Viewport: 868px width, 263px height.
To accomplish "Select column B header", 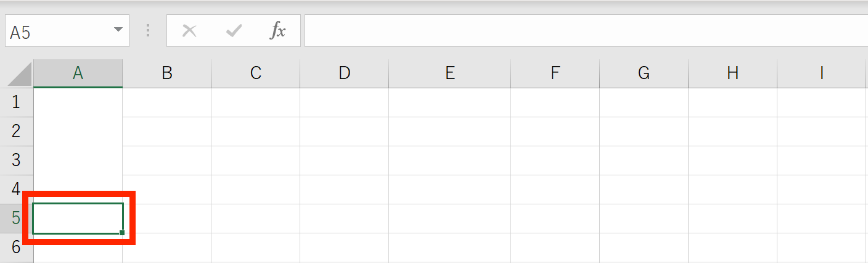I will coord(166,73).
